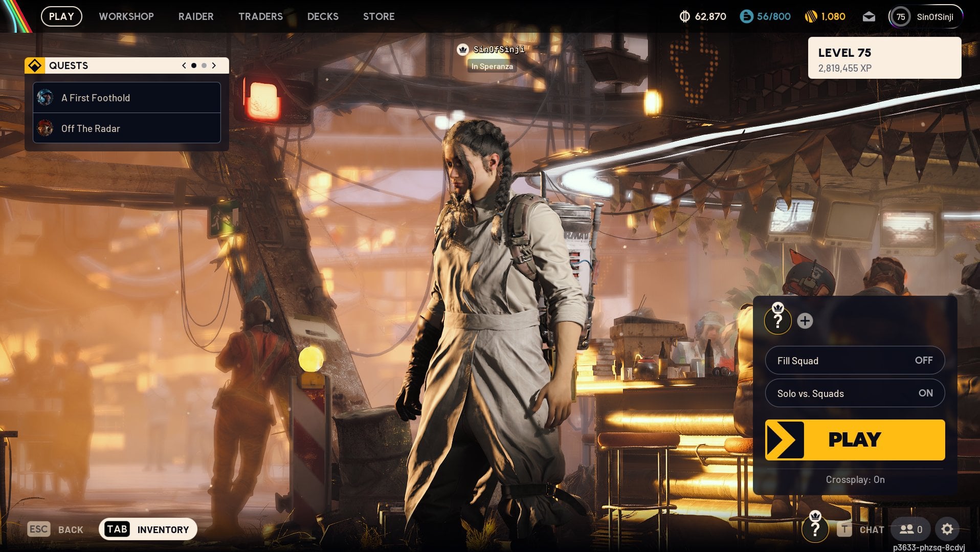Open the Workshop tab
The height and width of the screenshot is (552, 980).
(126, 16)
